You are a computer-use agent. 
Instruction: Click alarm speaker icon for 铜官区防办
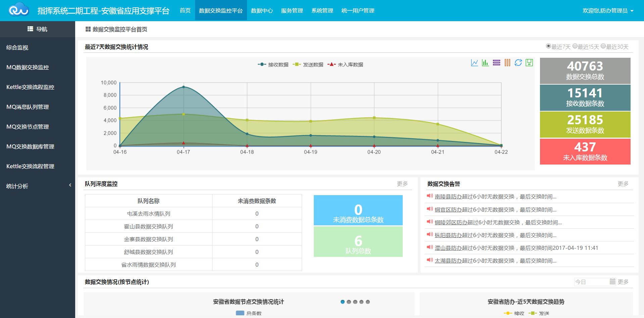pos(430,209)
